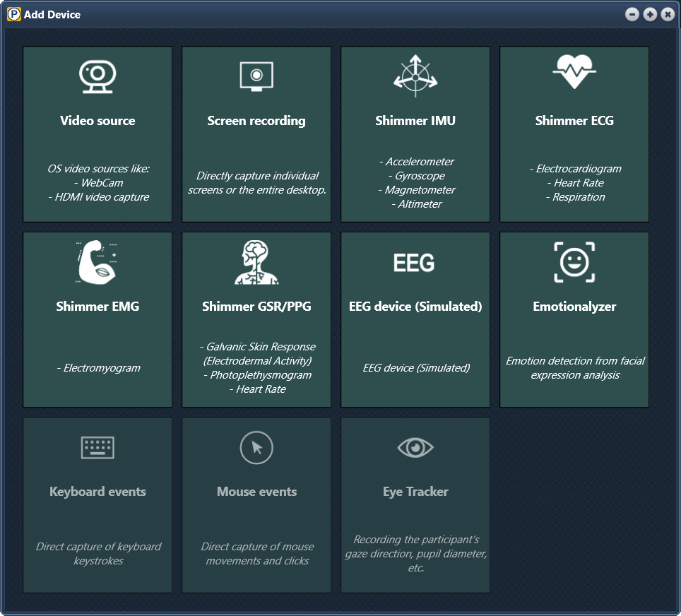
Task: Click the "Emotionalyzer" title
Action: [x=574, y=307]
